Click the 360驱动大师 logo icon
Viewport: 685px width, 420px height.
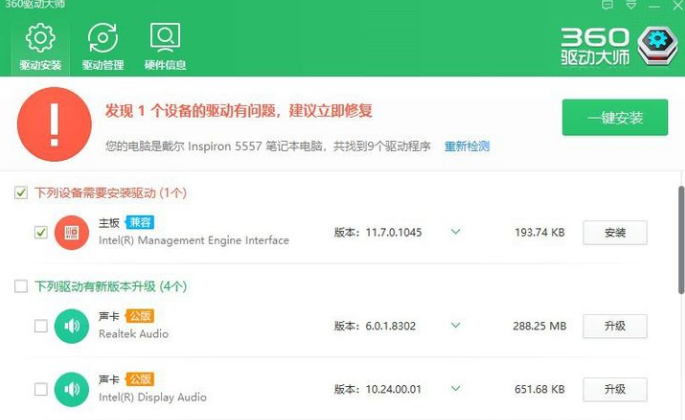tap(657, 45)
